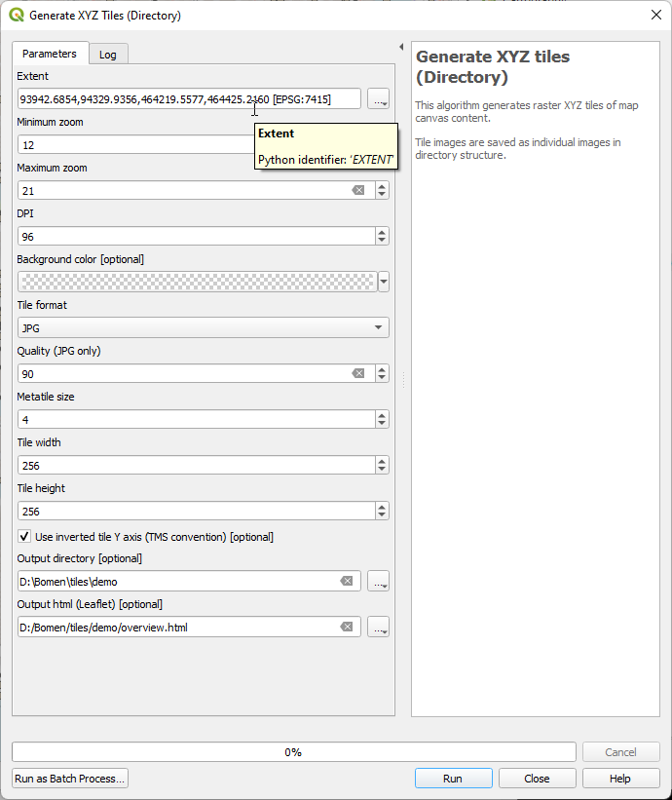Screen dimensions: 672x800
Task: Browse for Output html file
Action: coord(378,627)
